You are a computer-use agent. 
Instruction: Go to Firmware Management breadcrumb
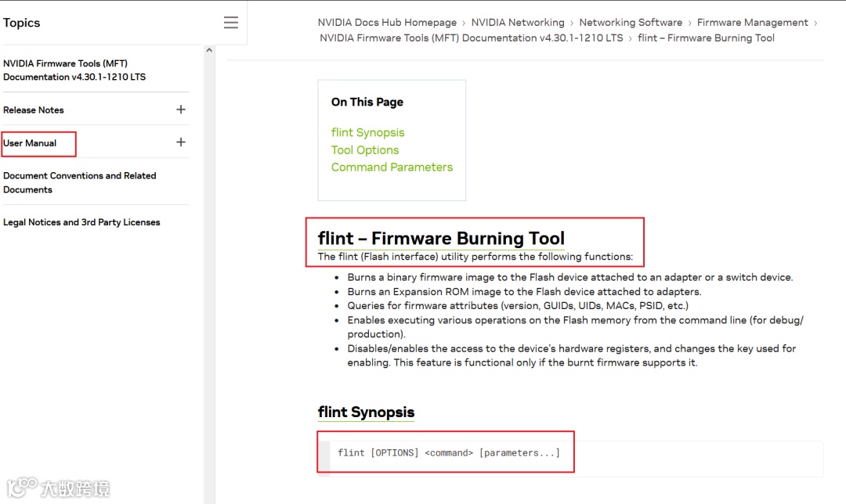click(x=753, y=22)
